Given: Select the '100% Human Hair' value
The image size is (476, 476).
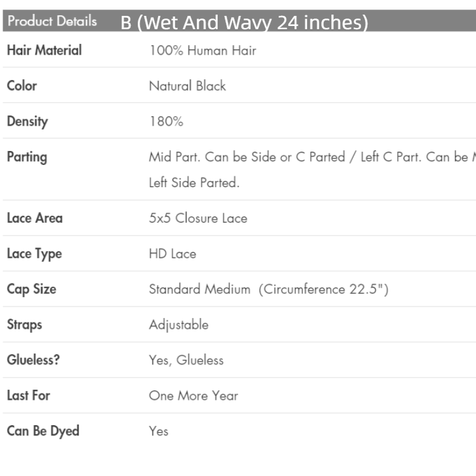Looking at the screenshot, I should pyautogui.click(x=202, y=50).
